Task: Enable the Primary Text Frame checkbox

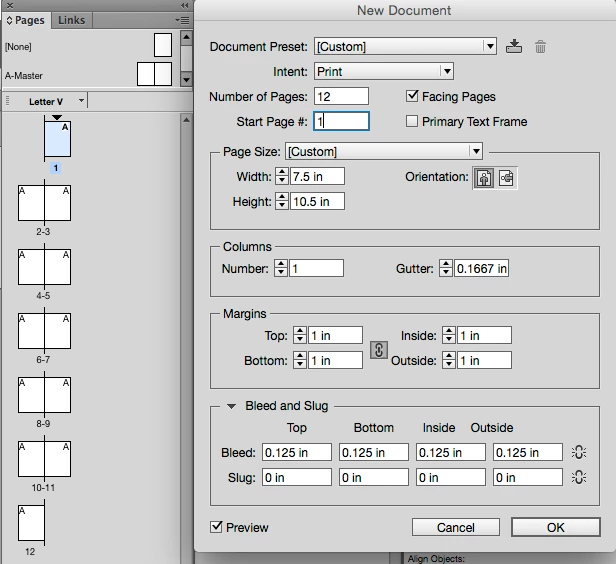Action: pyautogui.click(x=412, y=121)
